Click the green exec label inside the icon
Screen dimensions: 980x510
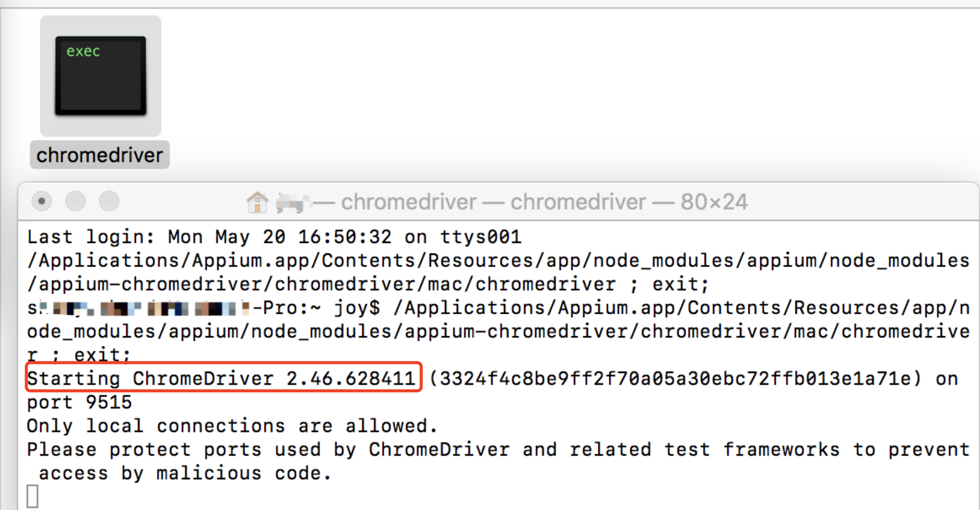(82, 50)
